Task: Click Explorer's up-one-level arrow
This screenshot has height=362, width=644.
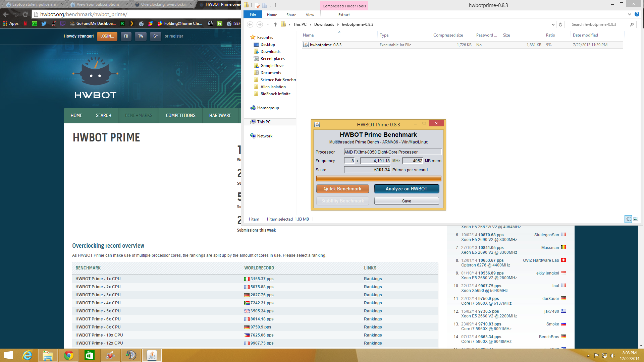Action: pyautogui.click(x=275, y=24)
